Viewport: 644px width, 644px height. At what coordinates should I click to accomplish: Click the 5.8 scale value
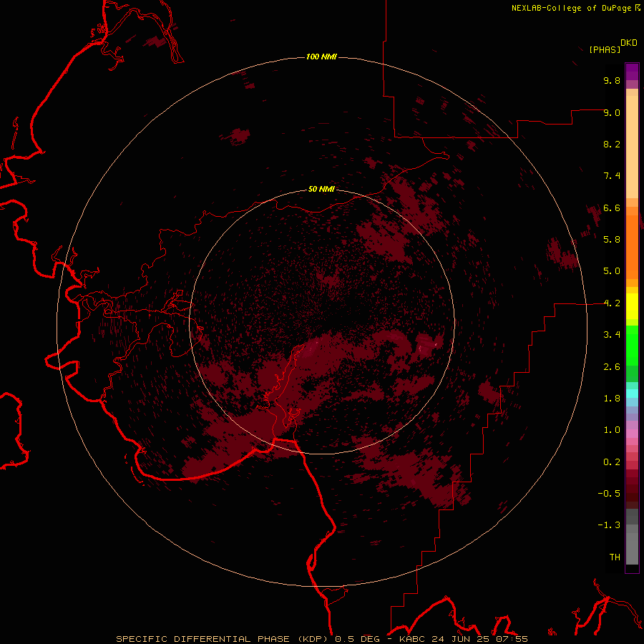click(612, 240)
